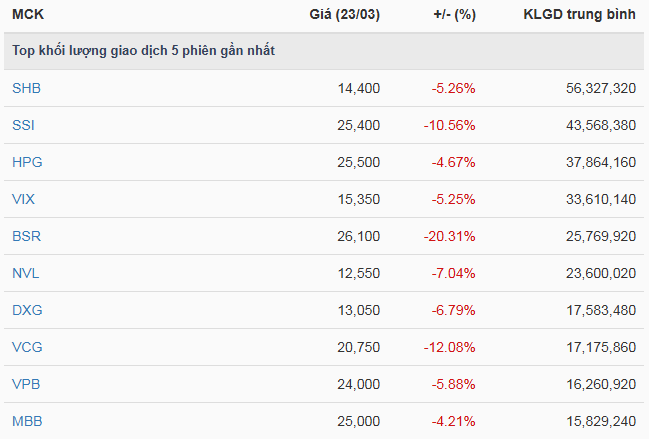The width and height of the screenshot is (649, 439).
Task: Click the NVL ticker link
Action: [x=26, y=273]
